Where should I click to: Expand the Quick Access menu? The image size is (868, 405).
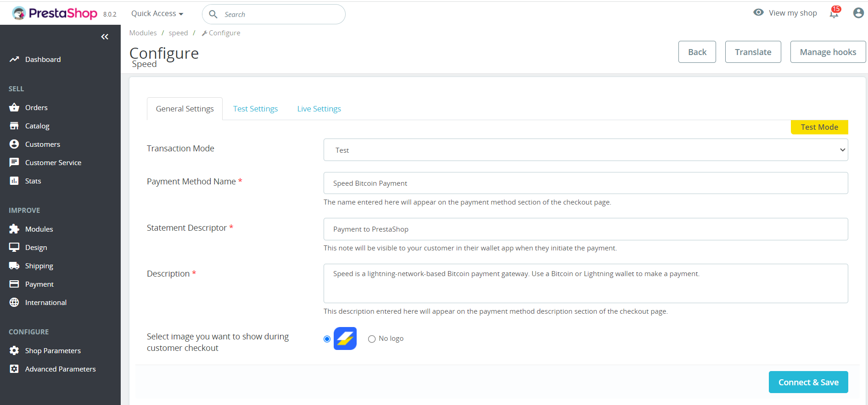[x=157, y=13]
